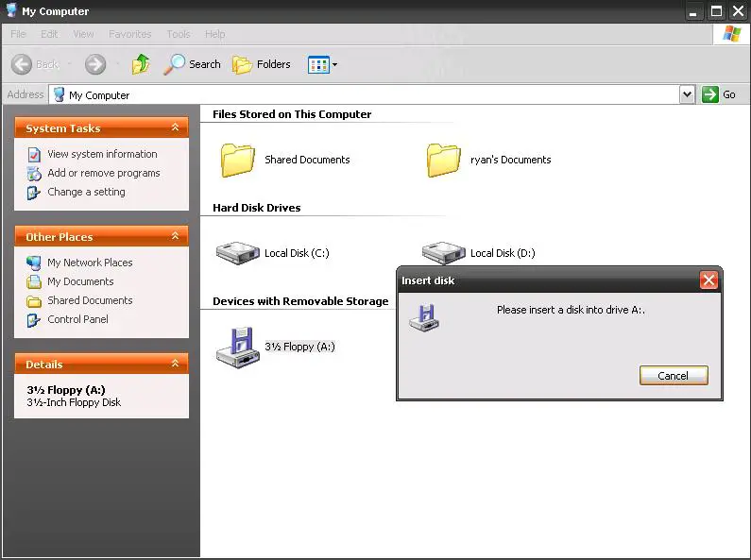Expand the Address bar dropdown arrow

coord(687,94)
